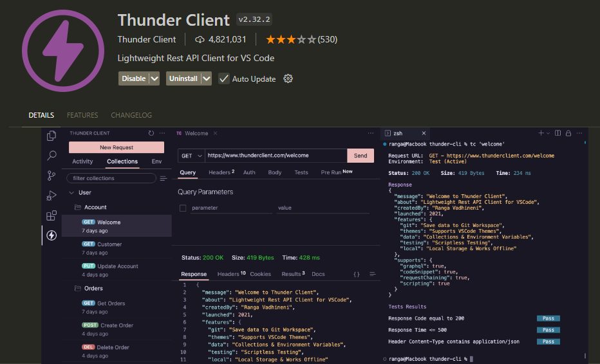600x364 pixels.
Task: Select the Pre Run tab
Action: (x=337, y=172)
